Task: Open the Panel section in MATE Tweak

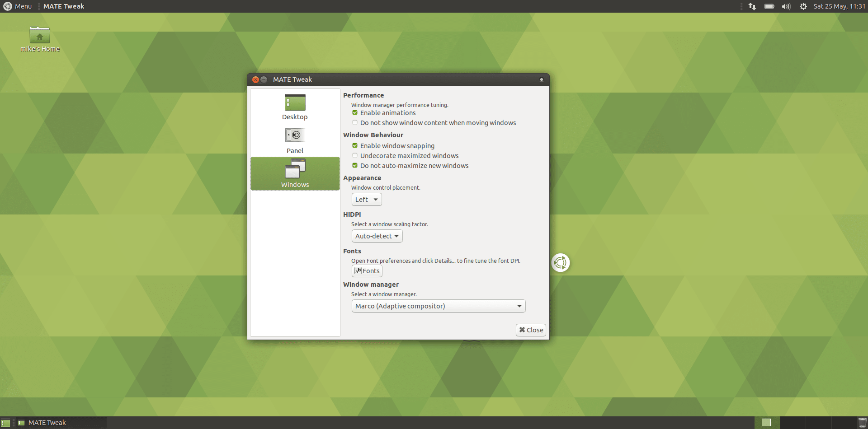Action: tap(295, 141)
